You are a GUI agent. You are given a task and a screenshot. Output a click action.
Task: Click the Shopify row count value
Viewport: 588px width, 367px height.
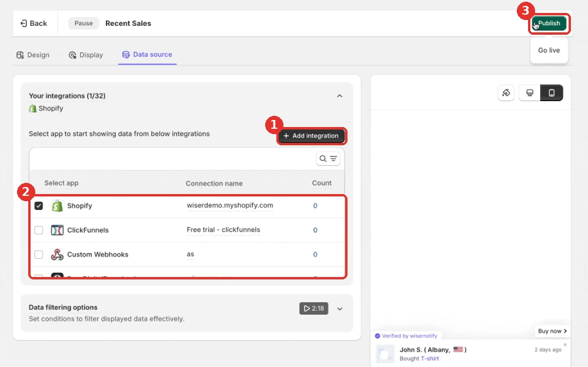click(x=315, y=206)
